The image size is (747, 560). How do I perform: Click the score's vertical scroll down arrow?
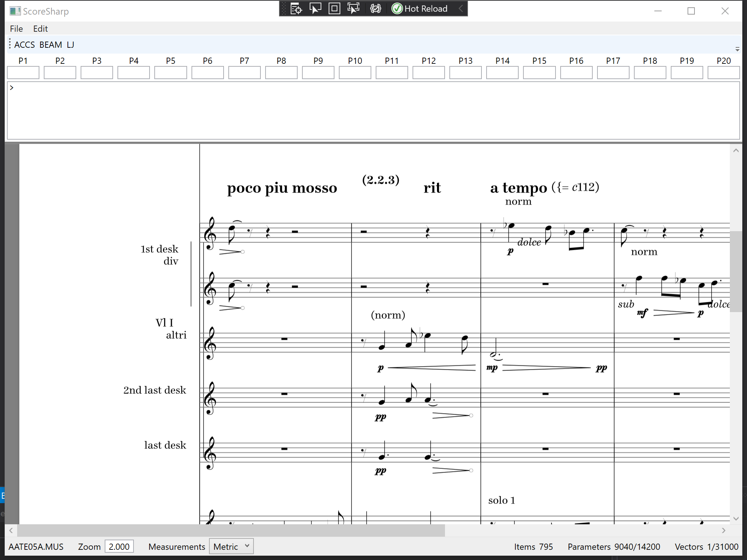coord(736,518)
